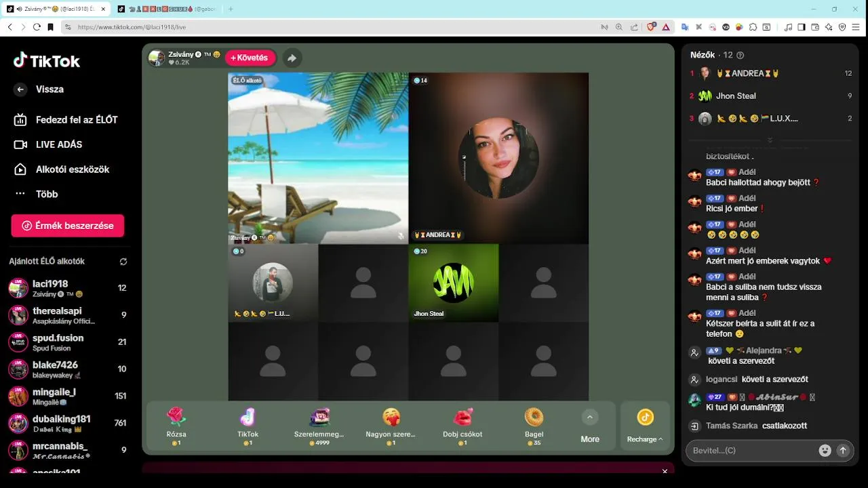This screenshot has width=868, height=488.
Task: Close the bottom banner with X
Action: pyautogui.click(x=665, y=471)
